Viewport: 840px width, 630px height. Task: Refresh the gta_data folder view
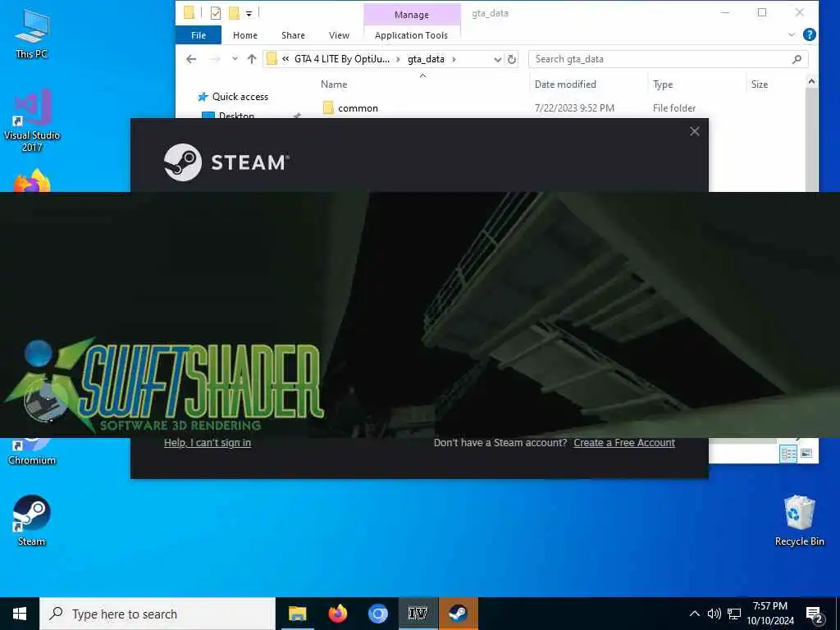[x=512, y=59]
